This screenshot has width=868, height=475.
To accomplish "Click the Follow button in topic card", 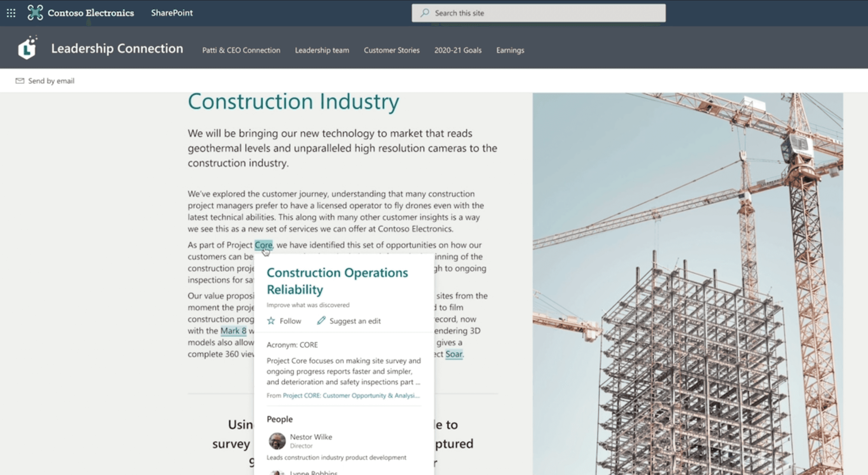I will point(284,321).
